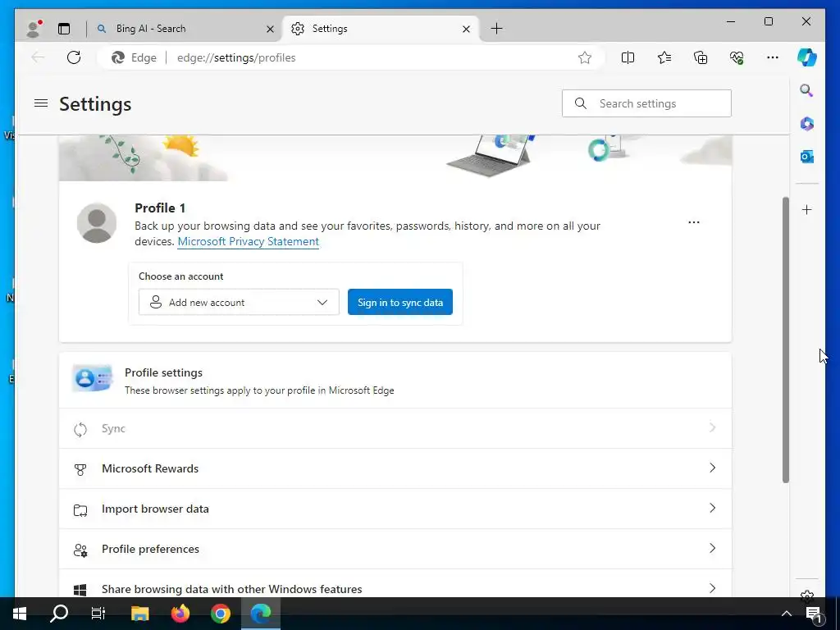Open Import browser data row
Image resolution: width=840 pixels, height=630 pixels.
click(395, 509)
